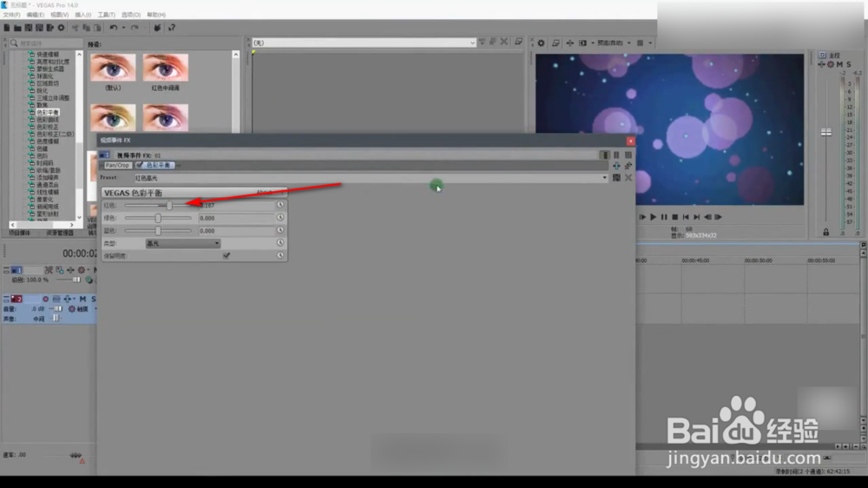The height and width of the screenshot is (488, 868).
Task: Click the 绿色 animate keyframe clock icon
Action: click(280, 218)
